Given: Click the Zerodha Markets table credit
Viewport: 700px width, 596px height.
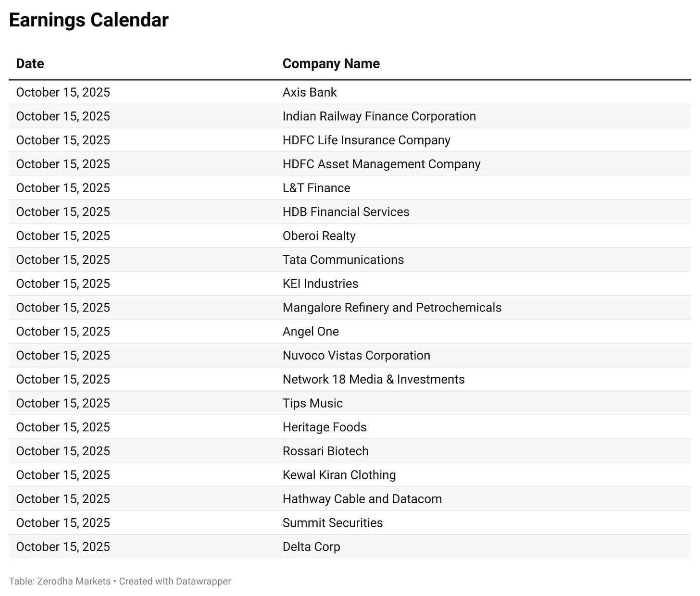Looking at the screenshot, I should pyautogui.click(x=60, y=581).
